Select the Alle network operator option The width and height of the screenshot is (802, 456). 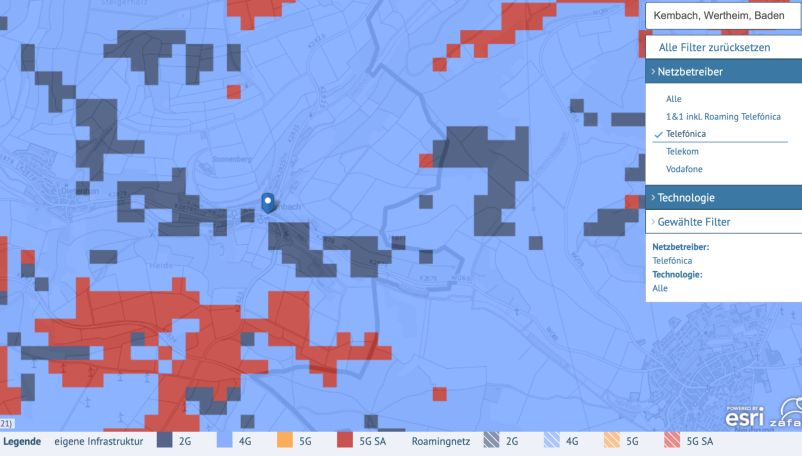pyautogui.click(x=673, y=99)
